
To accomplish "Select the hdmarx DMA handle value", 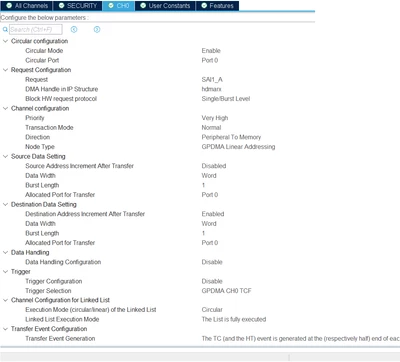I will click(211, 89).
